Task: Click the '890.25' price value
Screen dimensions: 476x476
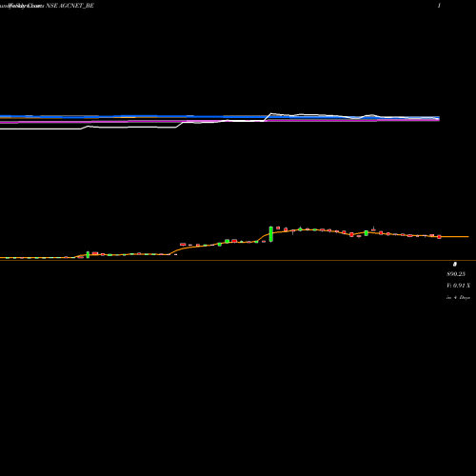Action: [456, 274]
